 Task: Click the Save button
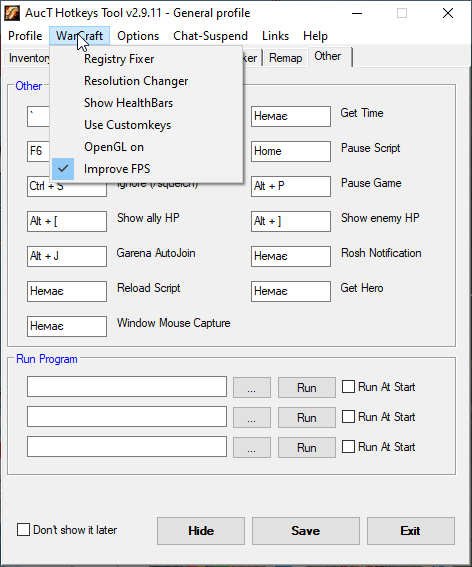tap(306, 531)
